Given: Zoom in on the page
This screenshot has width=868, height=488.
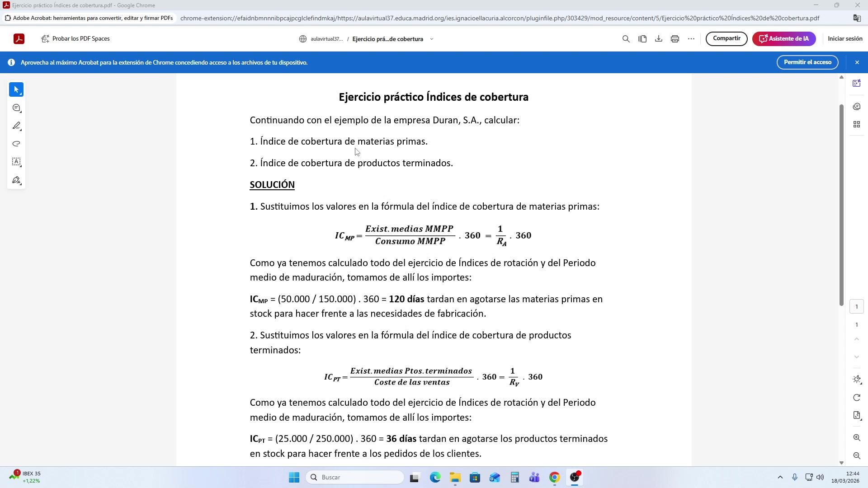Looking at the screenshot, I should coord(856,437).
